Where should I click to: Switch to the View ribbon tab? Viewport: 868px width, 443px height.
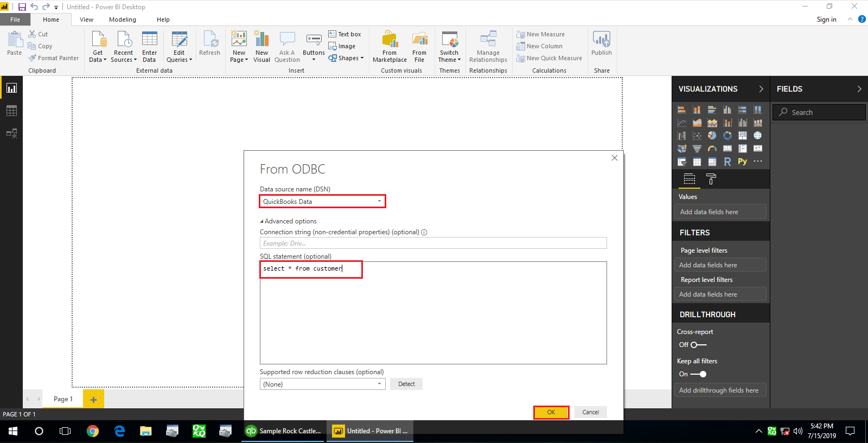click(x=86, y=20)
